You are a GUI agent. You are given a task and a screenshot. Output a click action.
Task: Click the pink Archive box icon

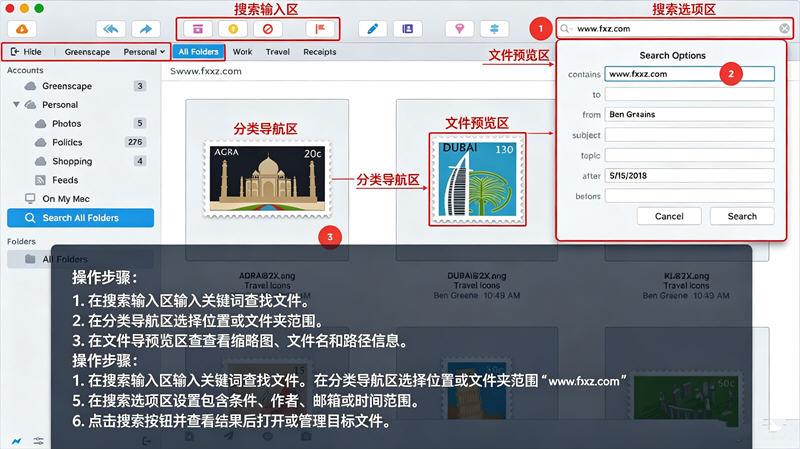[x=197, y=29]
